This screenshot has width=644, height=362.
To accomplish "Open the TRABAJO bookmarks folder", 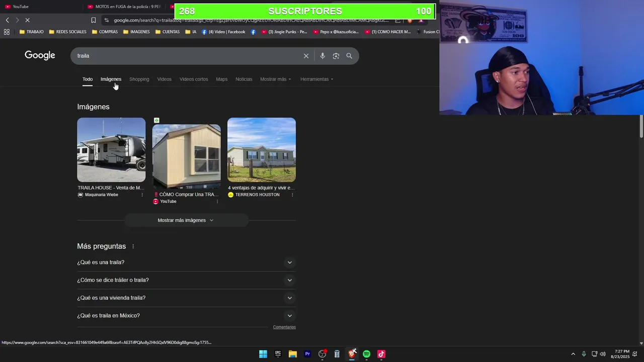I will click(x=31, y=32).
